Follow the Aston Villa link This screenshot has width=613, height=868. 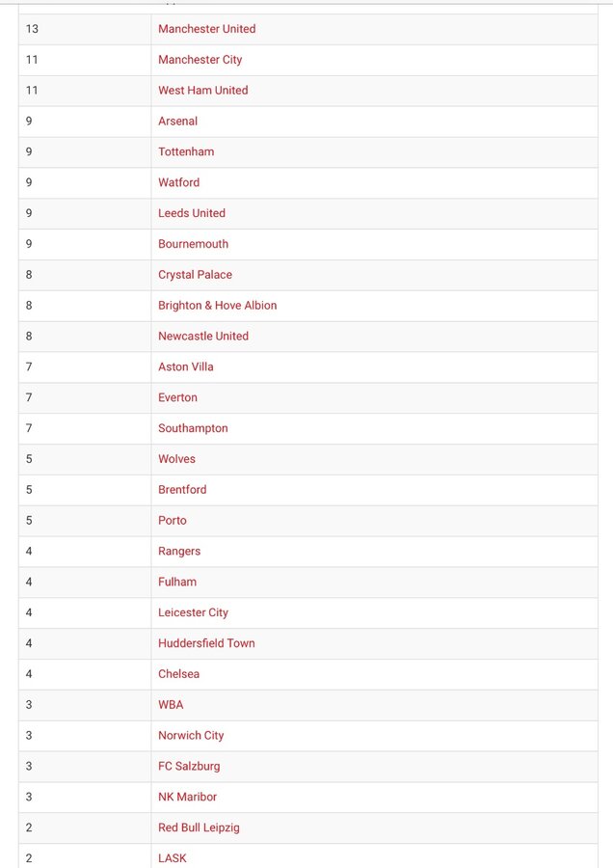point(186,367)
